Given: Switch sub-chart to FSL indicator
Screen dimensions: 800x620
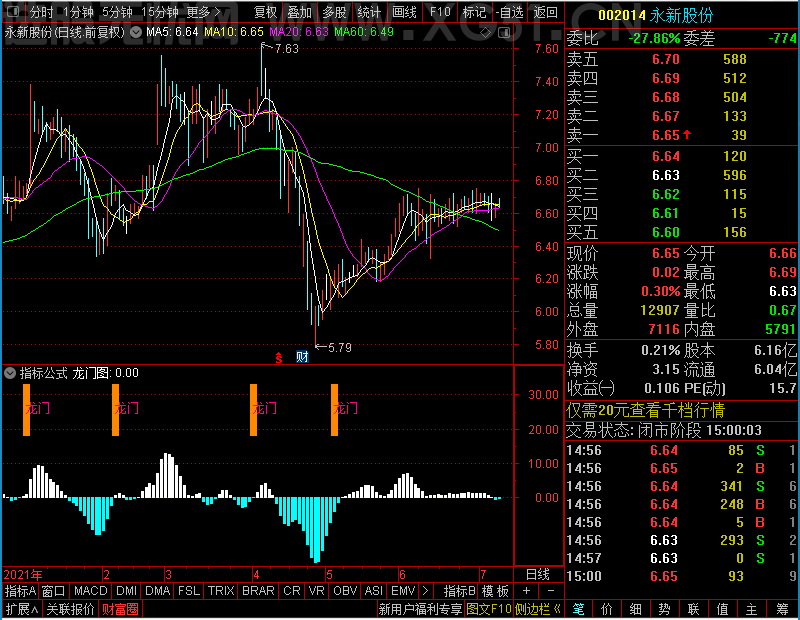Looking at the screenshot, I should pos(189,591).
